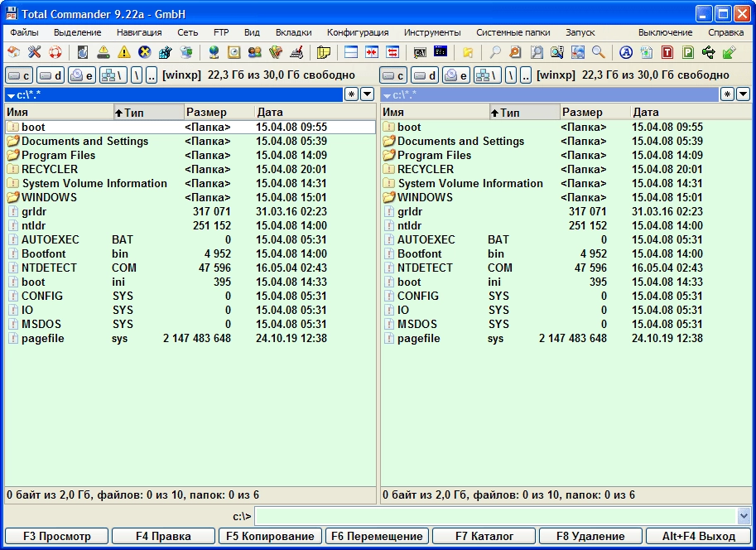Select Program Files folder in right panel
The height and width of the screenshot is (550, 756).
pyautogui.click(x=565, y=156)
